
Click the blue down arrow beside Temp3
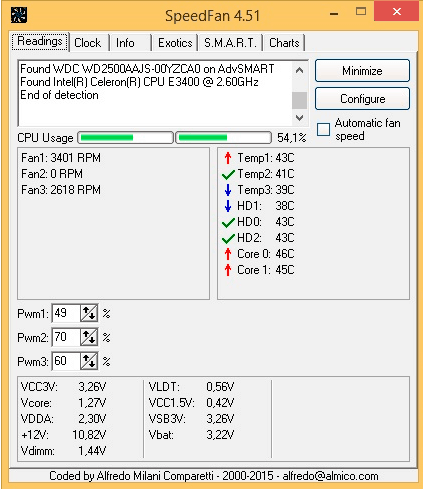228,190
